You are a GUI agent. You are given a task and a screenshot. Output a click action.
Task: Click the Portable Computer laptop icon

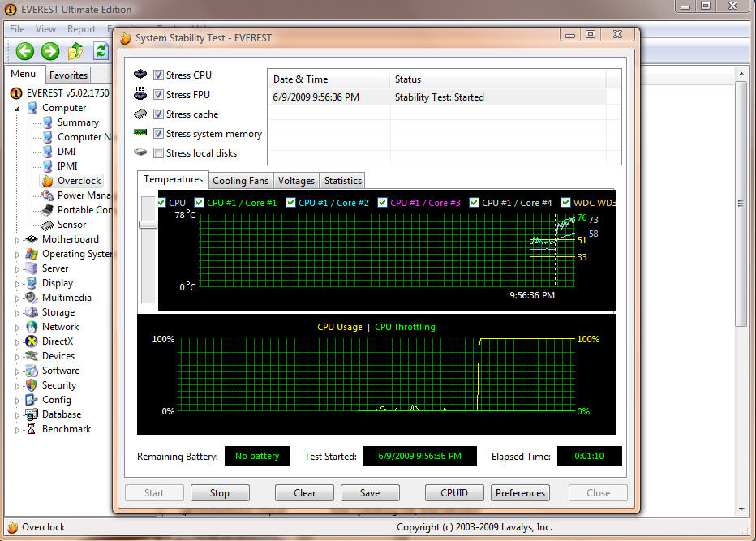coord(47,210)
